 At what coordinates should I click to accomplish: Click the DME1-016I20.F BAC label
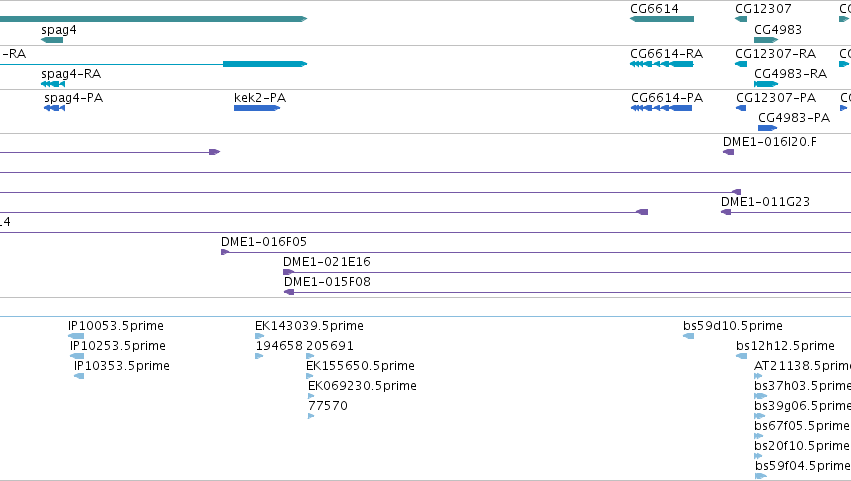coord(770,142)
